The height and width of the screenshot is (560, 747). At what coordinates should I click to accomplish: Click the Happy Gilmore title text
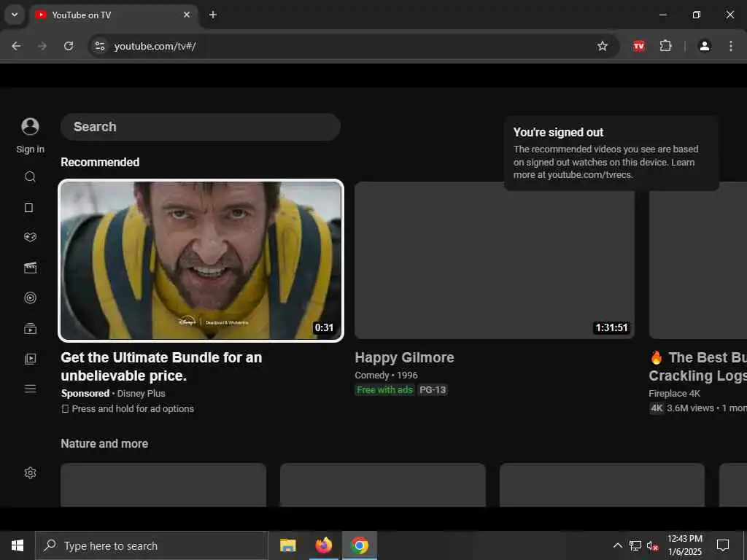(404, 357)
